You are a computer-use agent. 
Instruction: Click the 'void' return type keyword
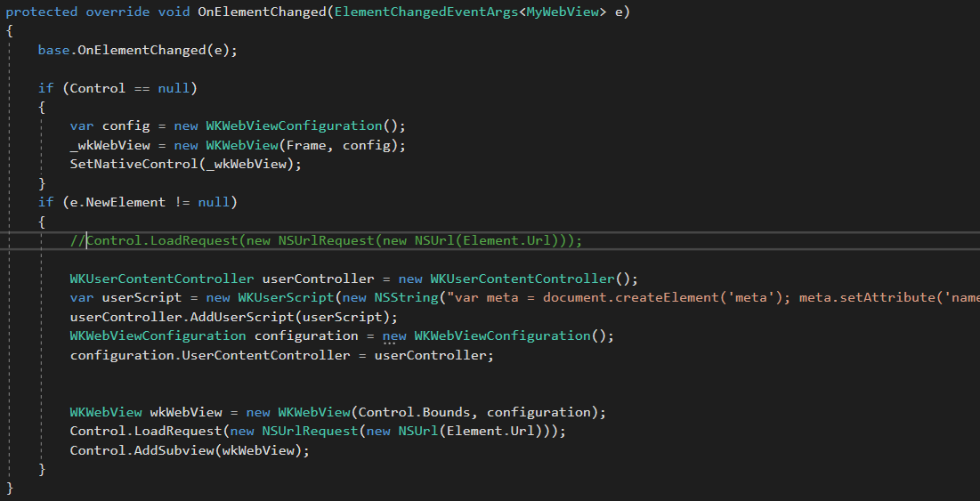click(174, 12)
